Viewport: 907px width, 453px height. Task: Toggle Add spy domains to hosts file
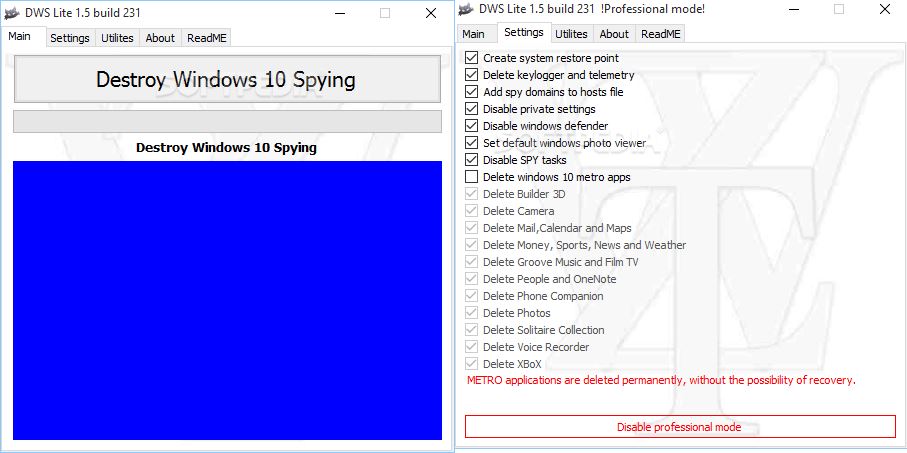tap(472, 92)
